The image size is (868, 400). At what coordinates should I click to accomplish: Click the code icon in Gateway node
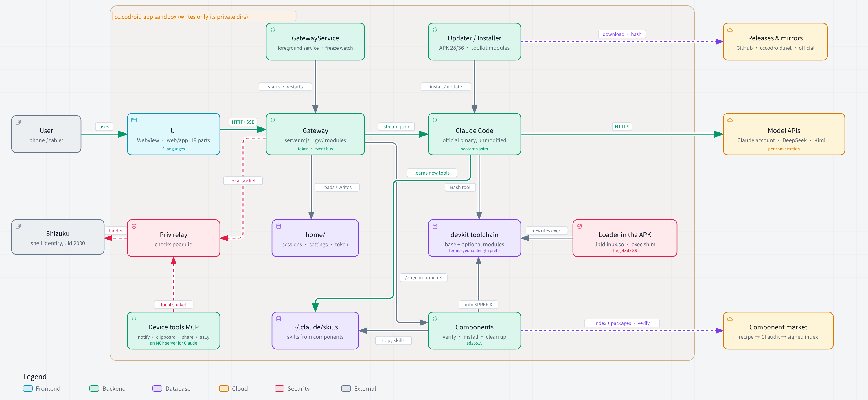(273, 120)
